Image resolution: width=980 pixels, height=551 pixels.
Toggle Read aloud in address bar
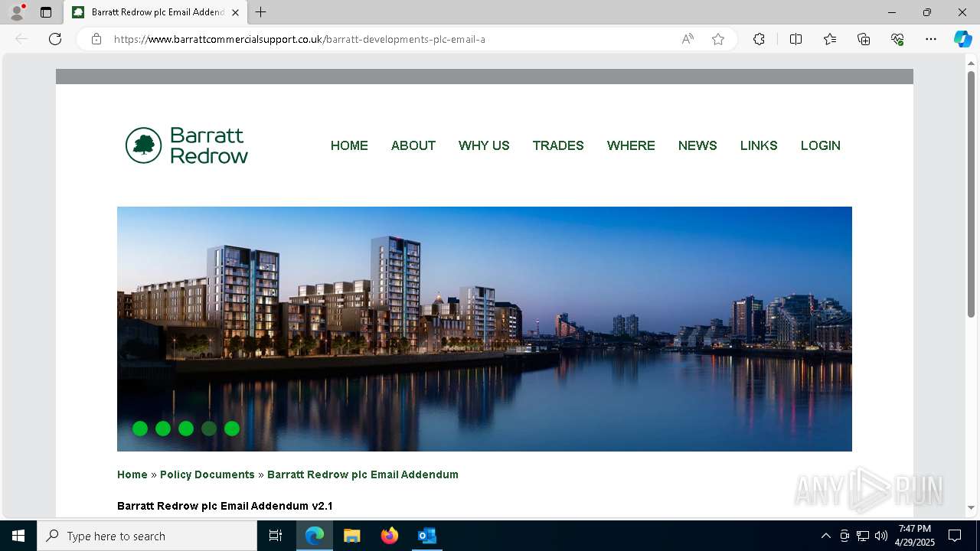(x=688, y=39)
